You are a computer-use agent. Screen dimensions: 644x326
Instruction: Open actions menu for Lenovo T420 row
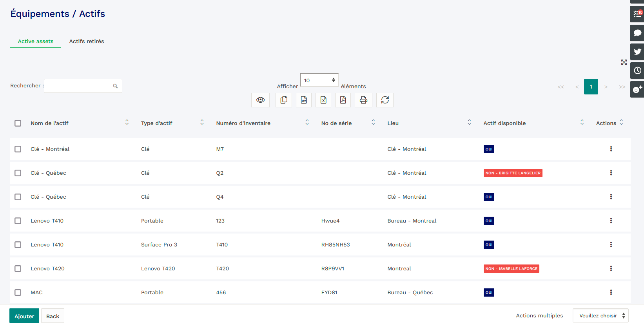tap(611, 268)
